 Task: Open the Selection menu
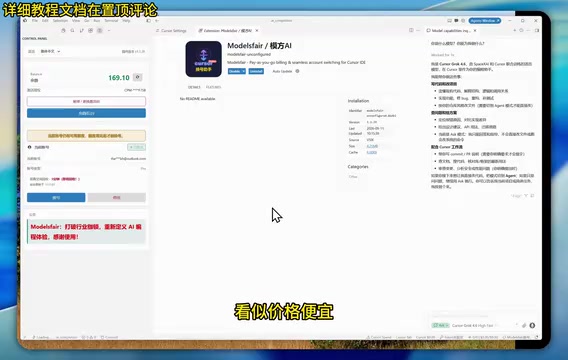pos(60,21)
